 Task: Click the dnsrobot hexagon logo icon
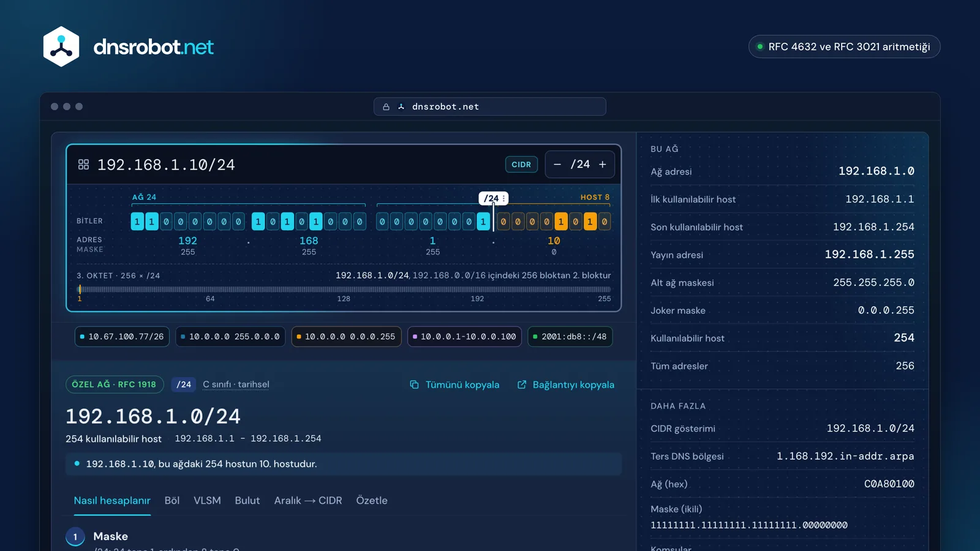pyautogui.click(x=61, y=47)
